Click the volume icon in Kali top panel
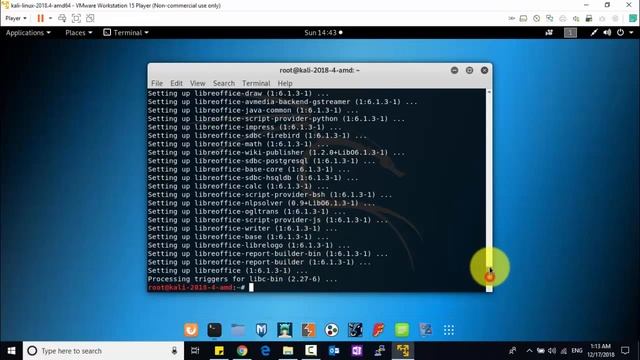Image resolution: width=640 pixels, height=360 pixels. (x=607, y=33)
